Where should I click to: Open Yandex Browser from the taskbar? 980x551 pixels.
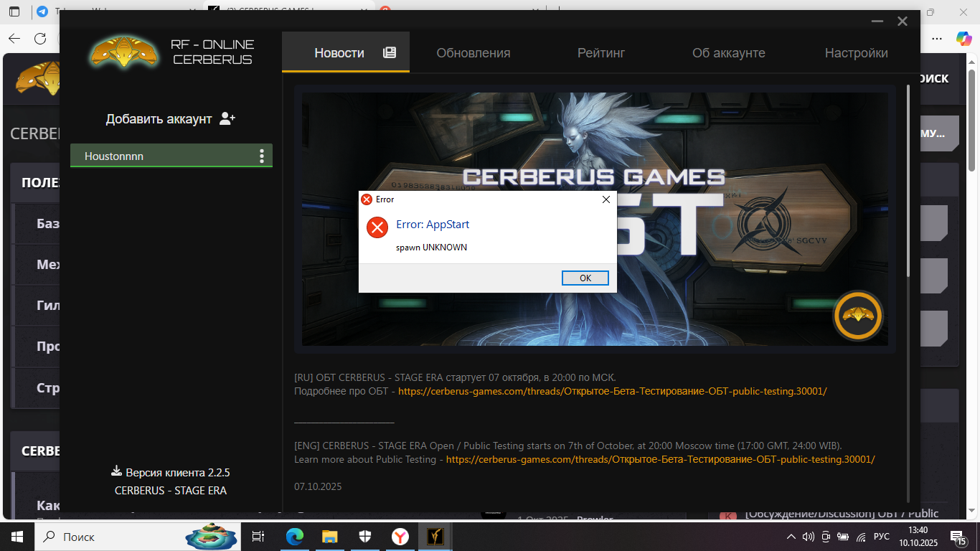tap(400, 537)
